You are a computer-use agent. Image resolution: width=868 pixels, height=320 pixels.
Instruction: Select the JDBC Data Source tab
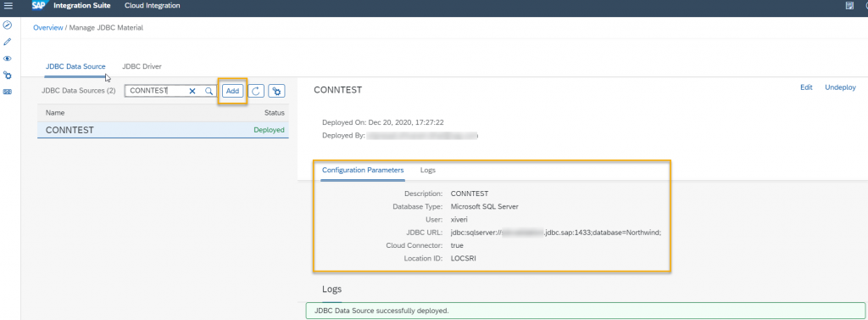(75, 66)
